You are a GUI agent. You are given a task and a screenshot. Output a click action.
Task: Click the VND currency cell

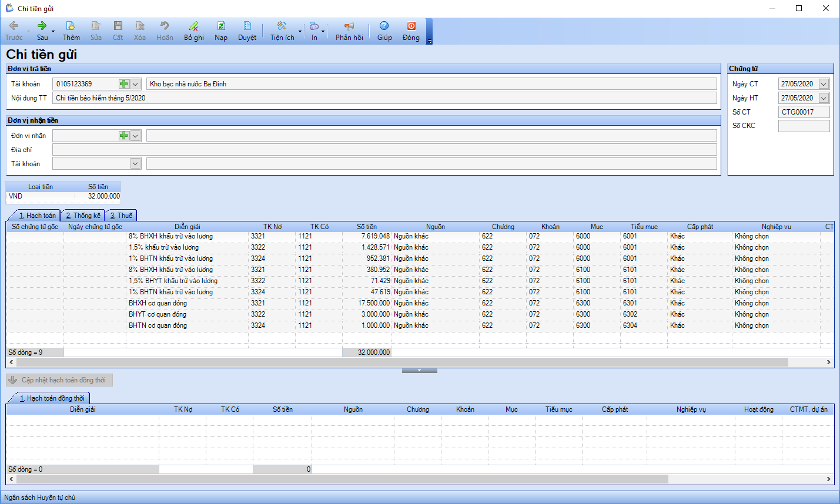(x=41, y=196)
